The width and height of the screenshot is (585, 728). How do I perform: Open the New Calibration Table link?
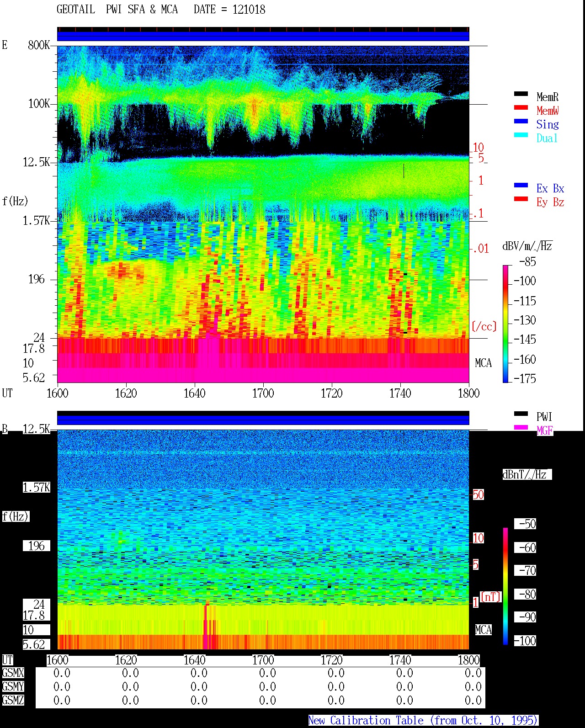pos(423,721)
